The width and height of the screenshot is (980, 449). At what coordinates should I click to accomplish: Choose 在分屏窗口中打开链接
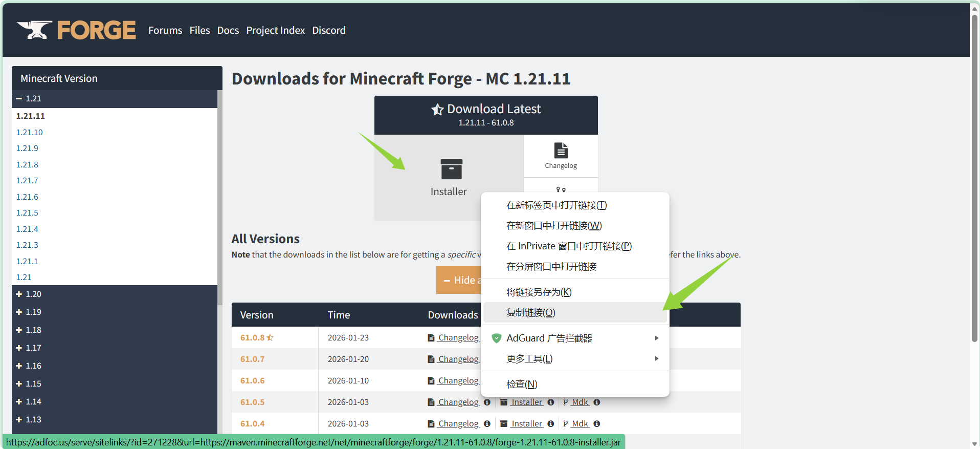tap(575, 266)
